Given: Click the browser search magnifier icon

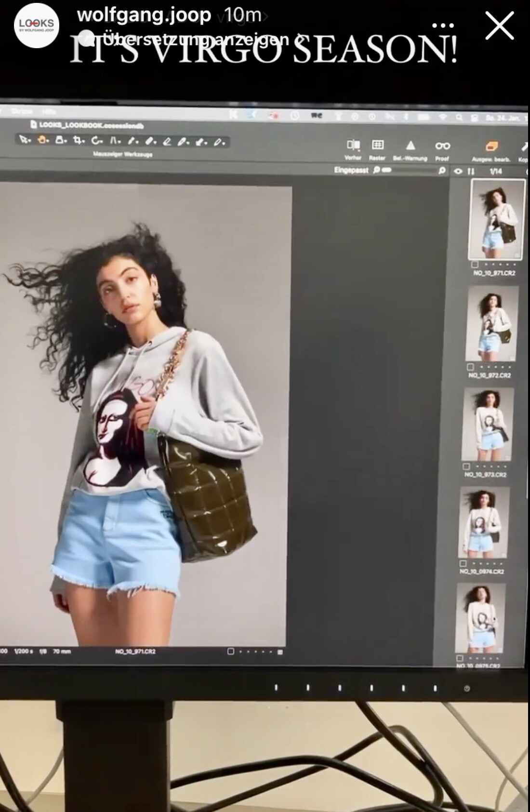Looking at the screenshot, I should [x=442, y=171].
